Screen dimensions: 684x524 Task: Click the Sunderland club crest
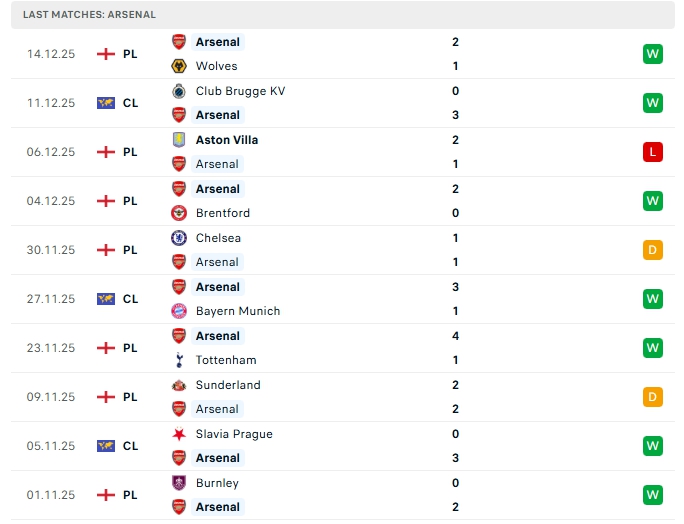click(179, 385)
